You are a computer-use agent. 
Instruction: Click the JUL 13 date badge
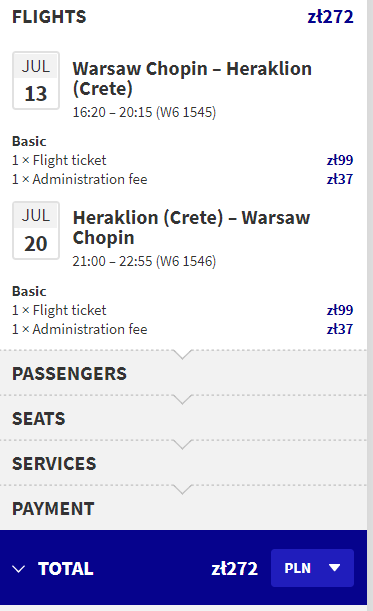tap(36, 81)
